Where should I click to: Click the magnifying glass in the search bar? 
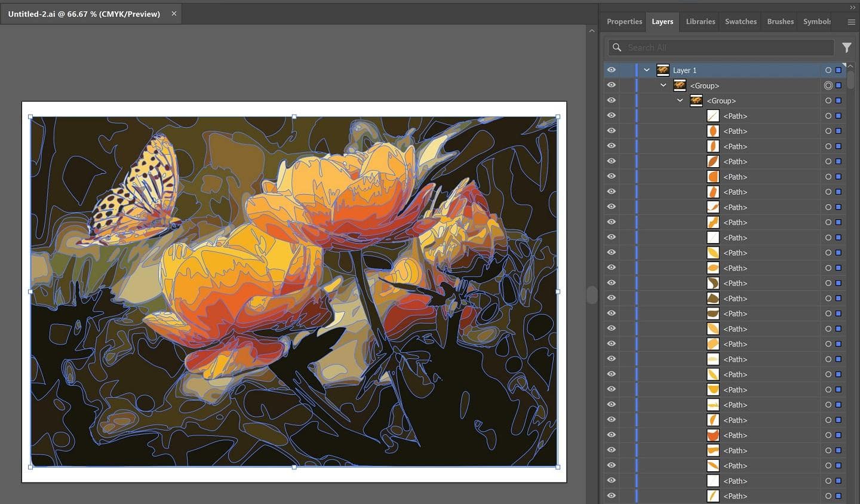point(616,47)
